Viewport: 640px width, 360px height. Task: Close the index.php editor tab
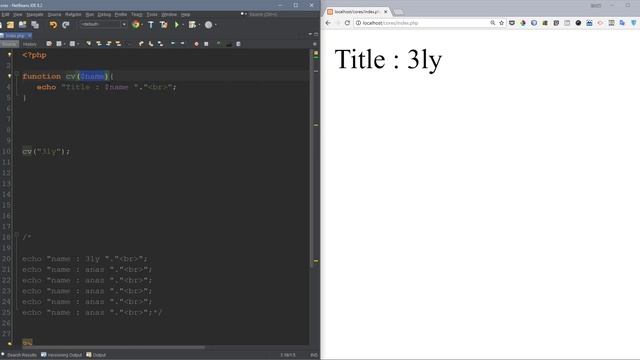coord(29,36)
